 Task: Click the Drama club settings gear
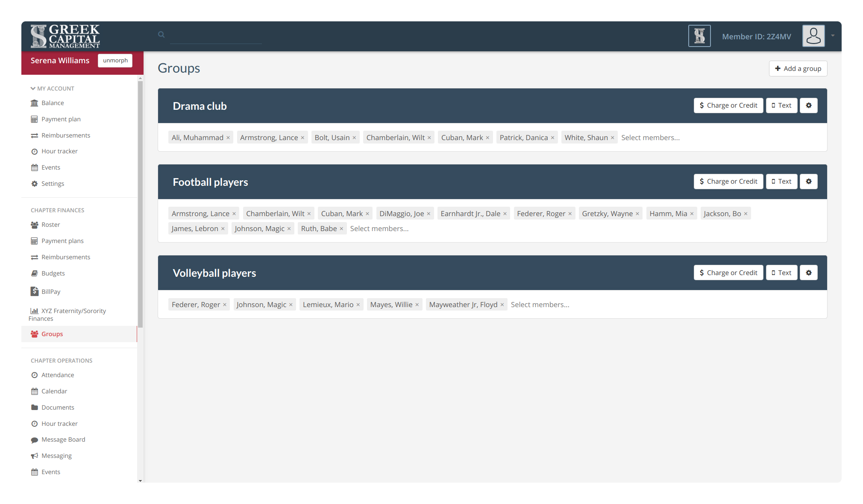(809, 105)
